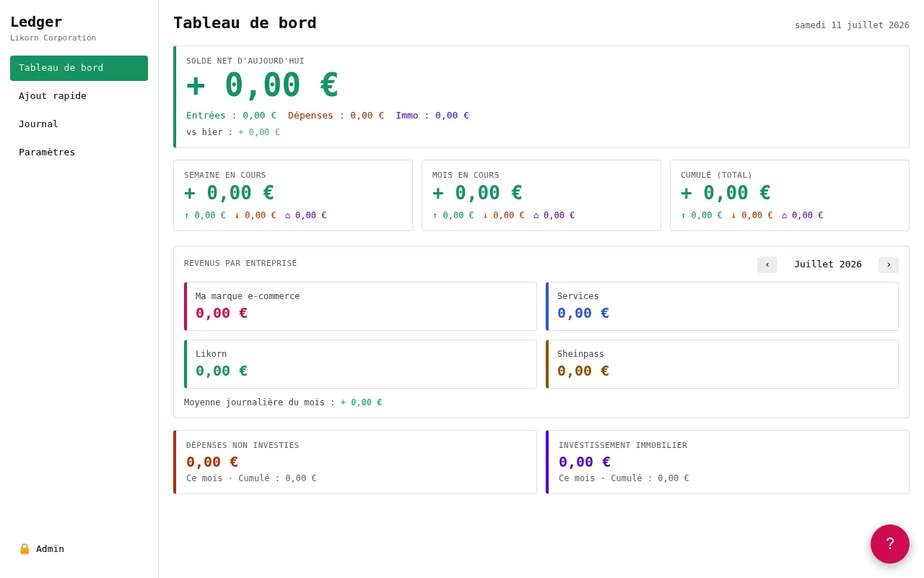This screenshot has width=924, height=578.
Task: Open the Journal page
Action: [x=79, y=124]
